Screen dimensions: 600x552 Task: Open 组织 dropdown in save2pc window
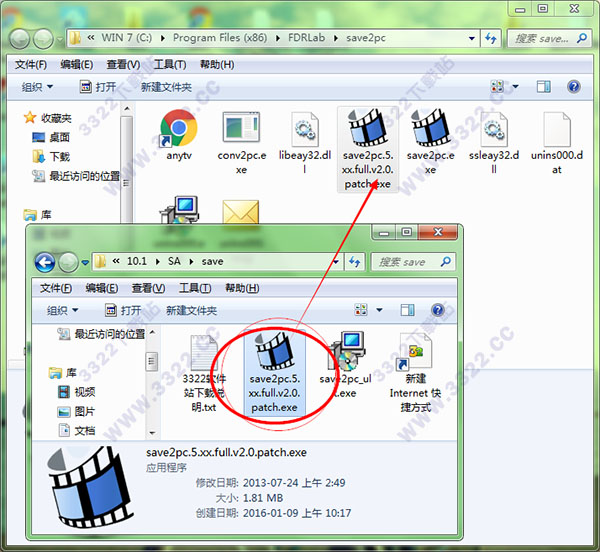(x=37, y=87)
